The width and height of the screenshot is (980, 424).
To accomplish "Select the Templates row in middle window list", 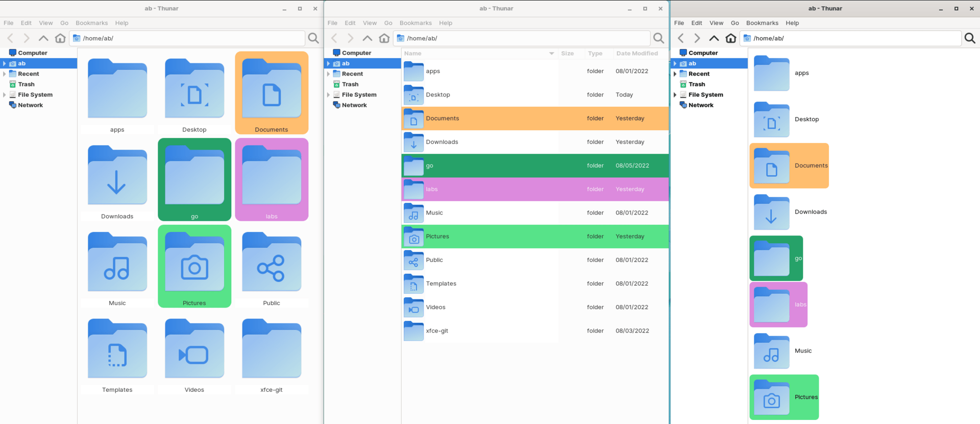I will click(x=535, y=284).
